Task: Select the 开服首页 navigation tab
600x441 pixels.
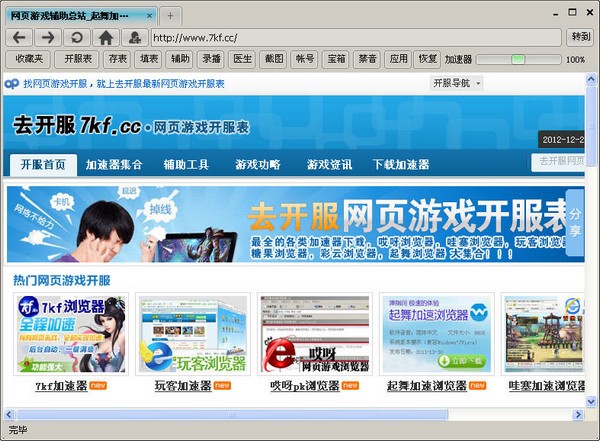Action: pyautogui.click(x=43, y=165)
